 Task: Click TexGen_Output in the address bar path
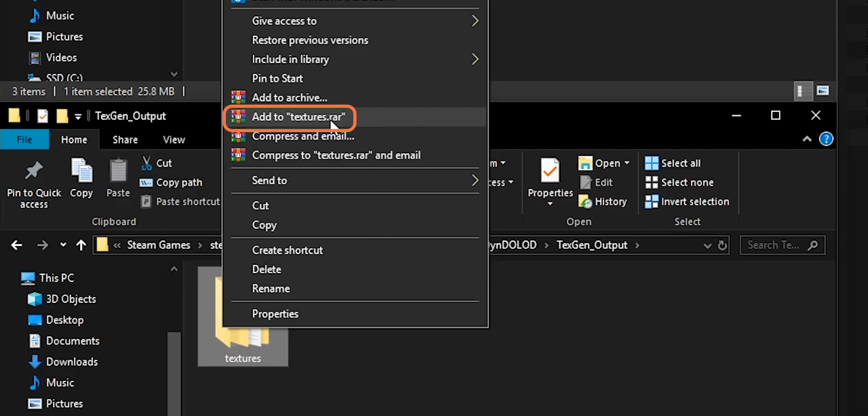pyautogui.click(x=592, y=245)
